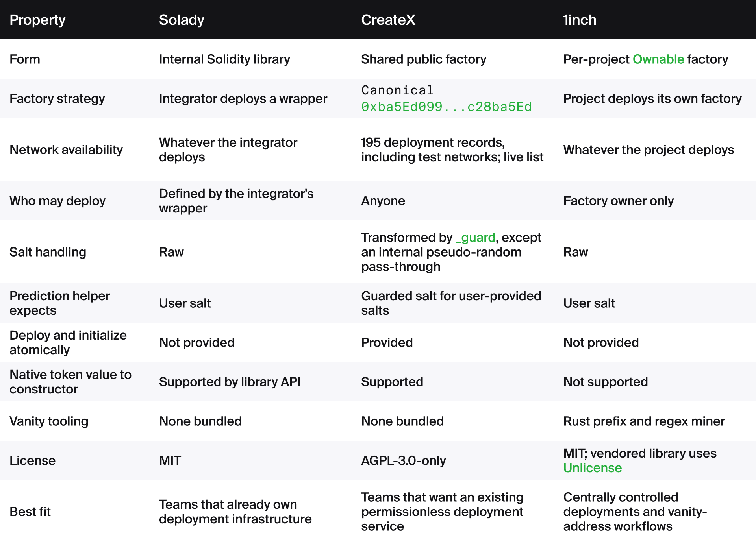Viewport: 756px width, 543px height.
Task: Select the Property column header
Action: tap(37, 20)
